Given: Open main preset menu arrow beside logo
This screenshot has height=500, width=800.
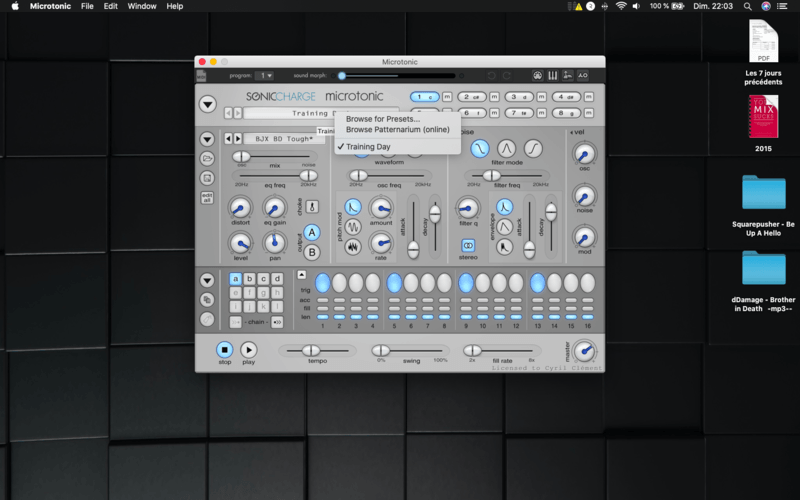Looking at the screenshot, I should [x=208, y=104].
